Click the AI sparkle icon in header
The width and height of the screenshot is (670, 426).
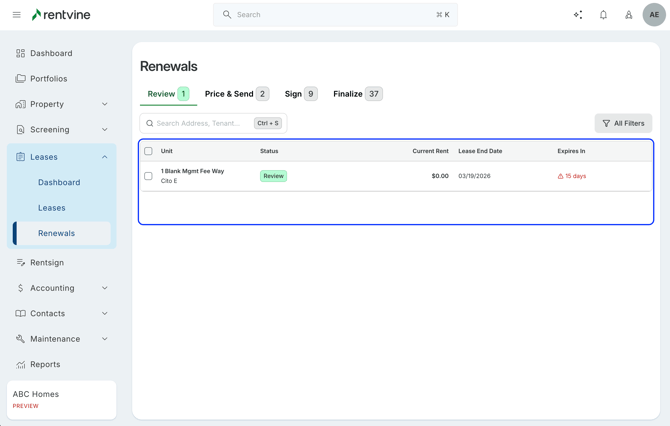(578, 15)
